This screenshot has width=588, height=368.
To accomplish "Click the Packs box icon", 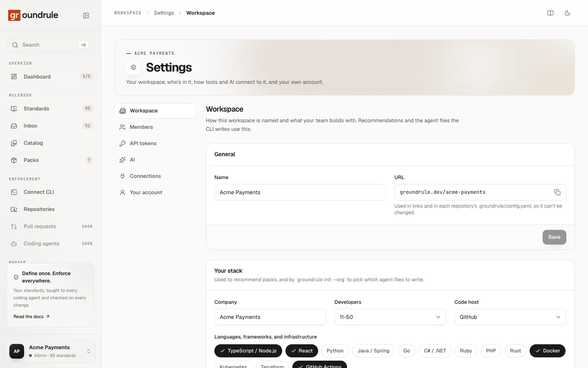I will (x=14, y=160).
